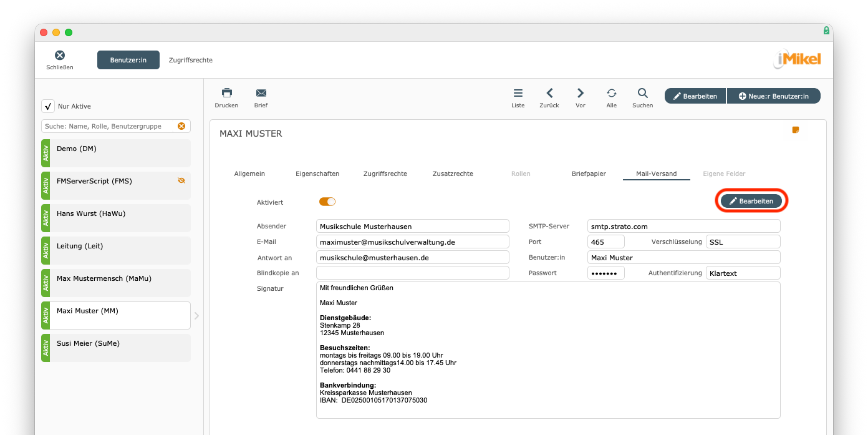This screenshot has width=868, height=435.
Task: Open the Allgemein tab
Action: (249, 174)
